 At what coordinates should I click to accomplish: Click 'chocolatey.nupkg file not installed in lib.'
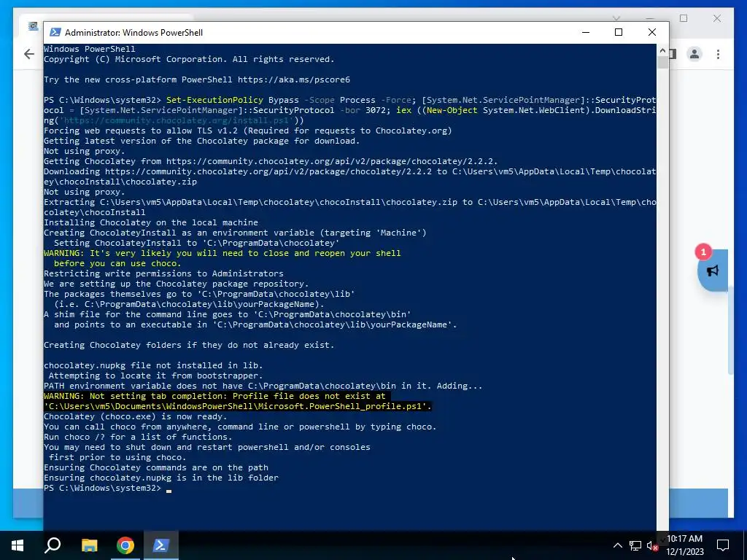[153, 365]
